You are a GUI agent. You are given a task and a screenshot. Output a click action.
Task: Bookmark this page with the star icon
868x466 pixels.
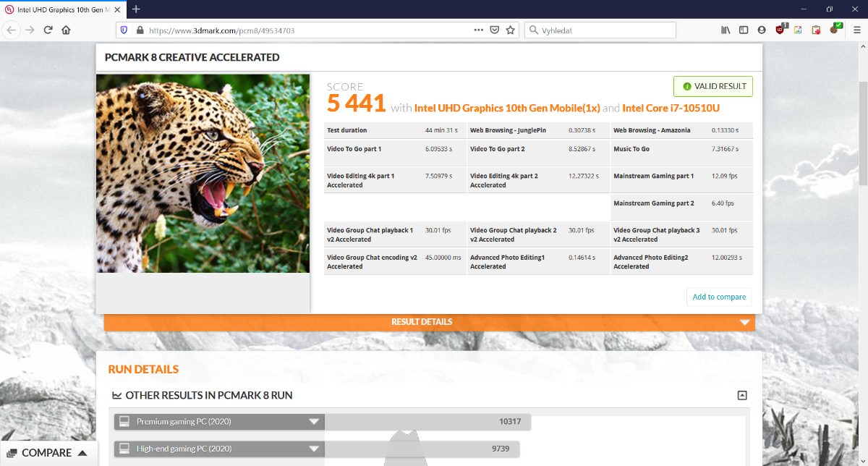(x=511, y=30)
